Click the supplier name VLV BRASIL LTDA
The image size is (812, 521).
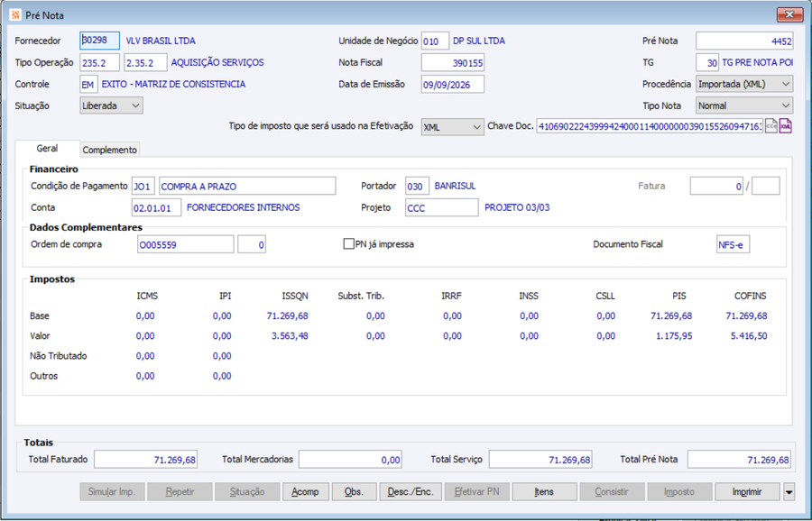[161, 41]
